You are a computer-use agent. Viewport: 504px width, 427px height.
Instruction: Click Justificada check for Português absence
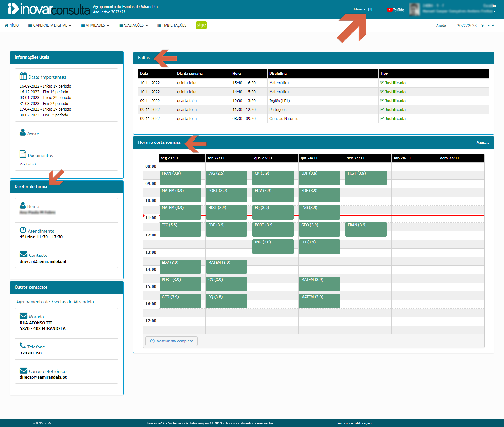pyautogui.click(x=382, y=110)
